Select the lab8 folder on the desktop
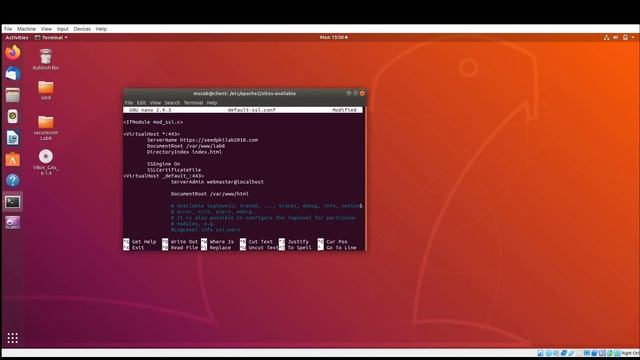The height and width of the screenshot is (360, 640). (x=46, y=90)
